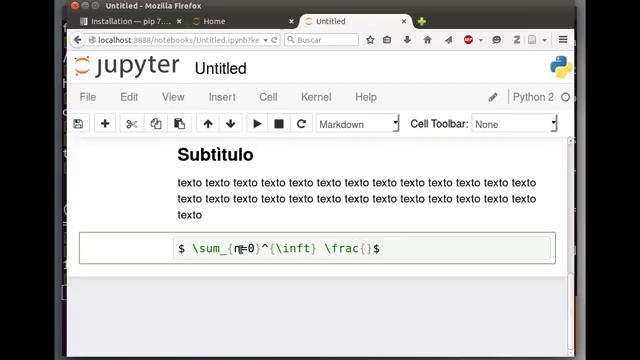This screenshot has width=640, height=360.
Task: Insert a cell below with the plus icon
Action: point(105,124)
